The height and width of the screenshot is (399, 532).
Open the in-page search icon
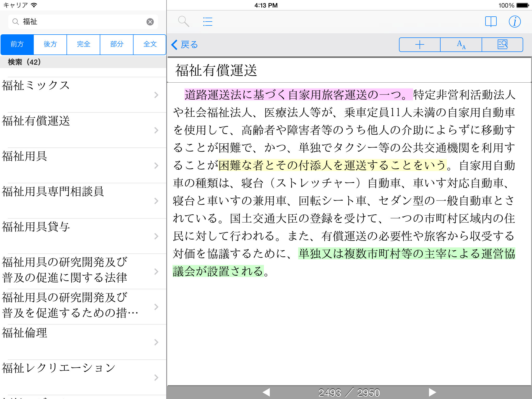tap(502, 45)
